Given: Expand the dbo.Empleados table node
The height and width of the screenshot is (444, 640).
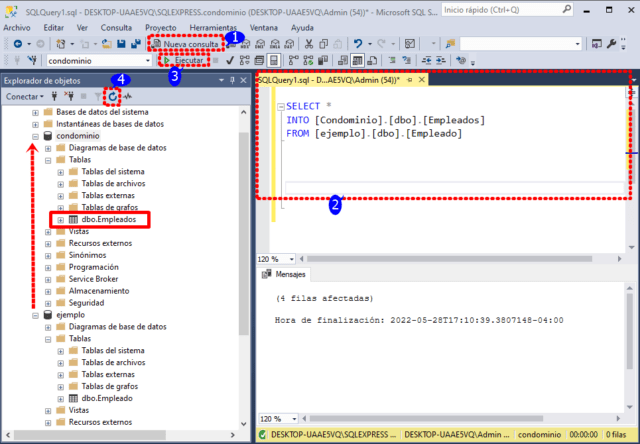Looking at the screenshot, I should click(60, 220).
